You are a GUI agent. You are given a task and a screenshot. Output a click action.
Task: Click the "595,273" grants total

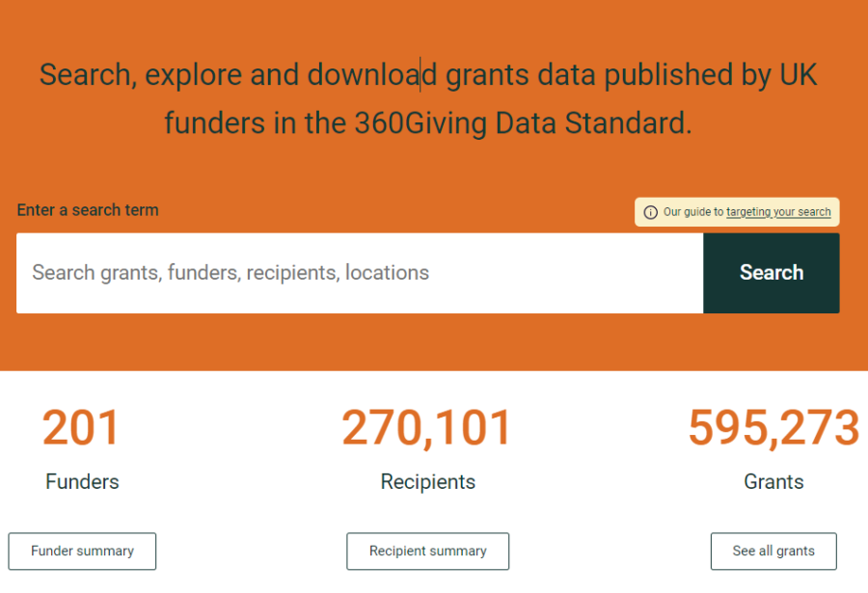click(x=773, y=427)
